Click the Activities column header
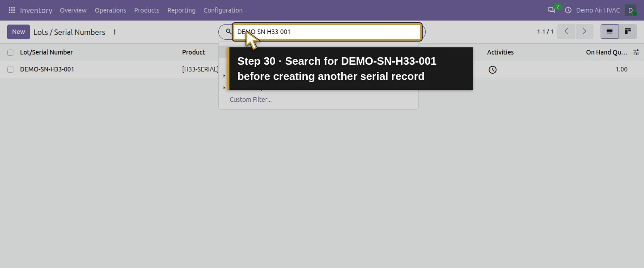 [x=500, y=52]
